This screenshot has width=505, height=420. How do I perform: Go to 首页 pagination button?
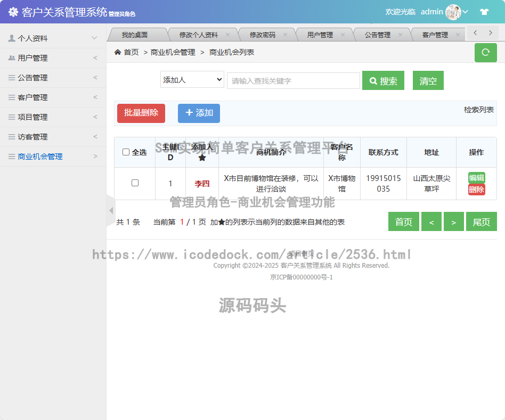[404, 221]
